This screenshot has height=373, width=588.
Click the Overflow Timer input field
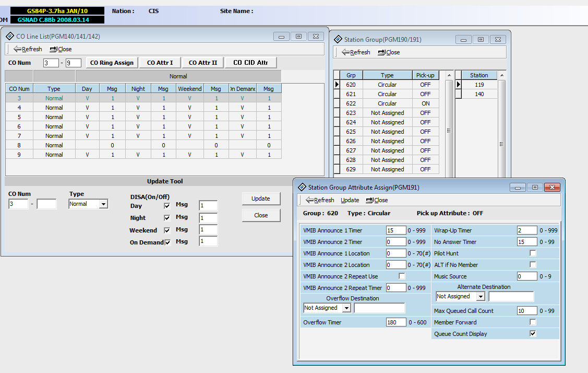click(x=396, y=323)
